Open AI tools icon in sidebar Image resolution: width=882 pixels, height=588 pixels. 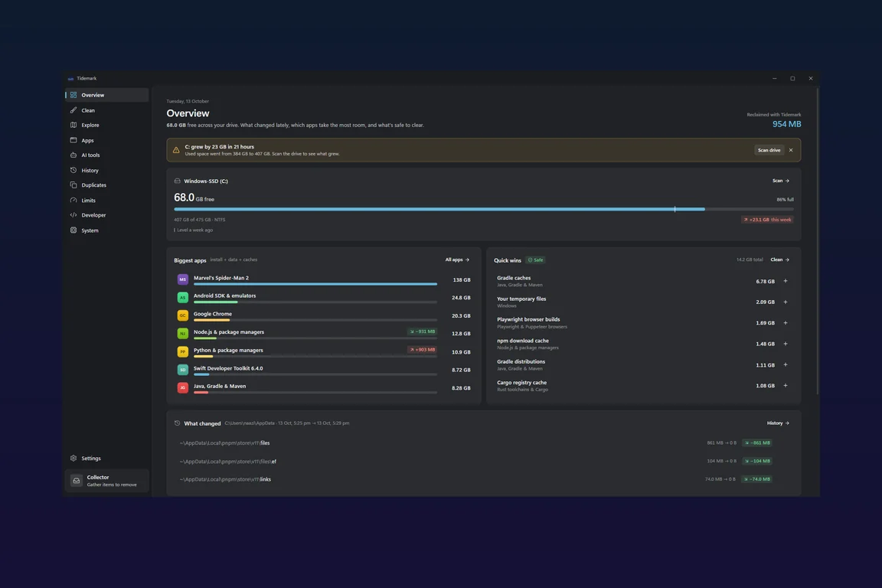coord(73,155)
